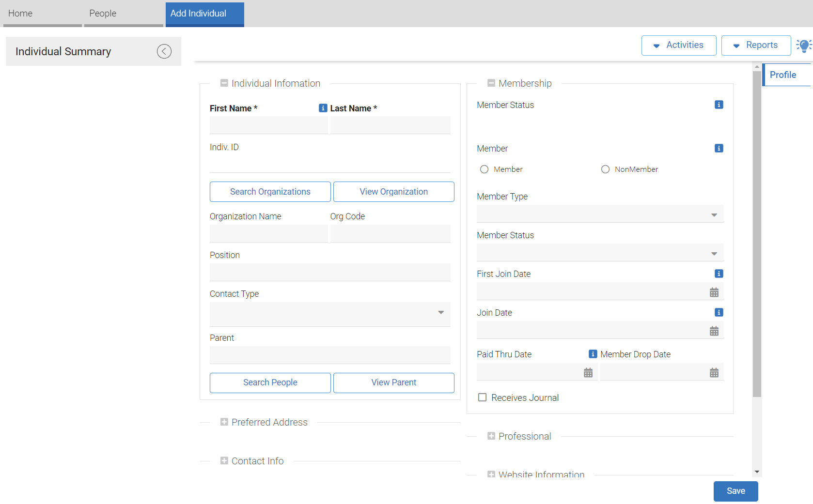This screenshot has height=504, width=813.
Task: Focus the Position input field
Action: click(330, 272)
